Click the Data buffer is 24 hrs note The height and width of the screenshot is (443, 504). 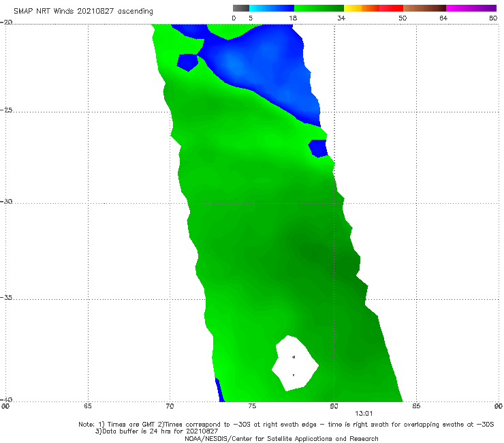[x=157, y=431]
